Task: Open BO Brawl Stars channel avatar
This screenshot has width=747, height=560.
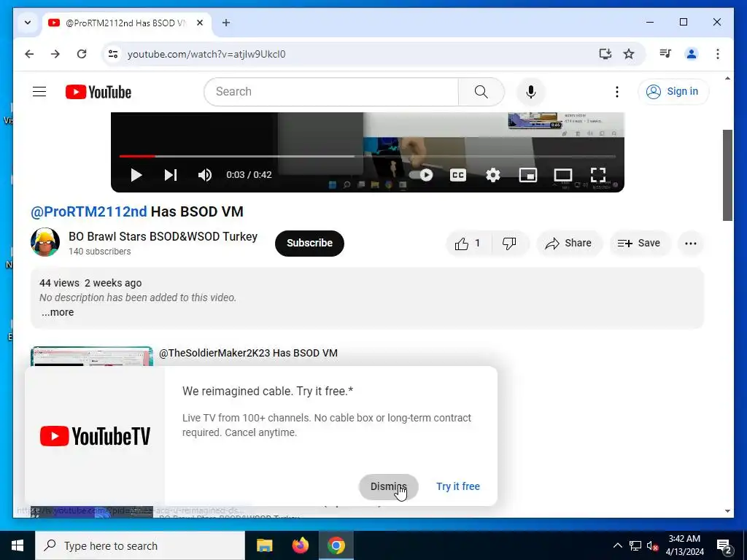Action: click(x=45, y=242)
